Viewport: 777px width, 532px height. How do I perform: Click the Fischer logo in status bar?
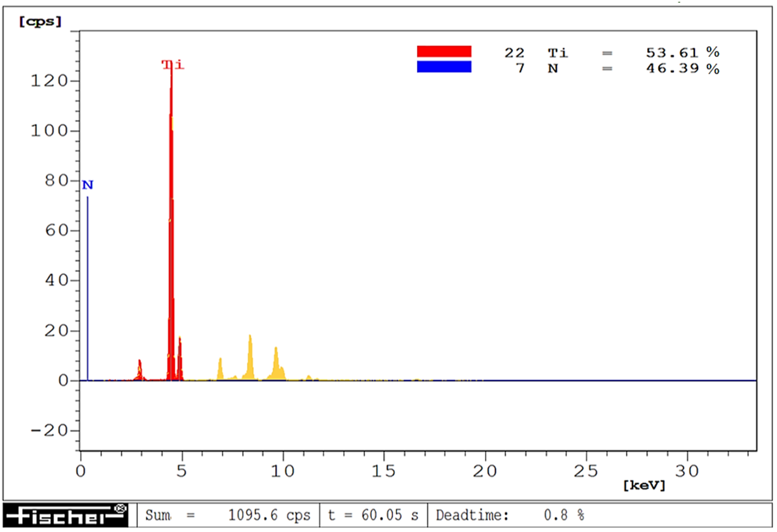coord(66,515)
